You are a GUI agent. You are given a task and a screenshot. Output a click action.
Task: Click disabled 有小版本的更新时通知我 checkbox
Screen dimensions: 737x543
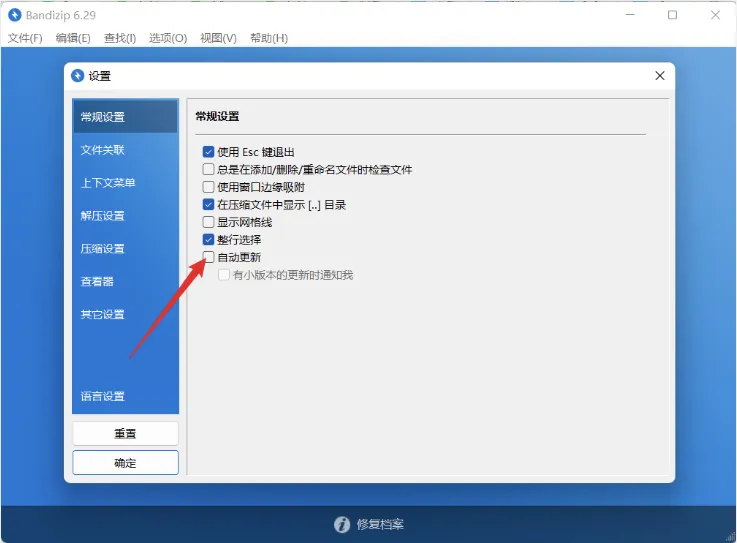224,275
